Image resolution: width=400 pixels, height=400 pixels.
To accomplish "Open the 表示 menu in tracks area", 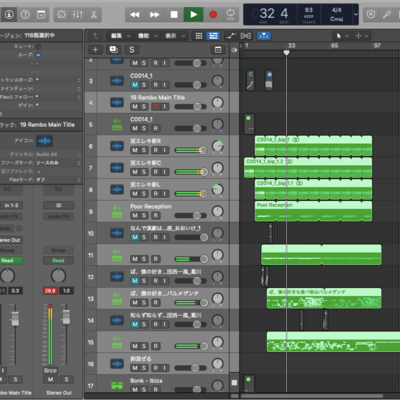I will point(175,36).
